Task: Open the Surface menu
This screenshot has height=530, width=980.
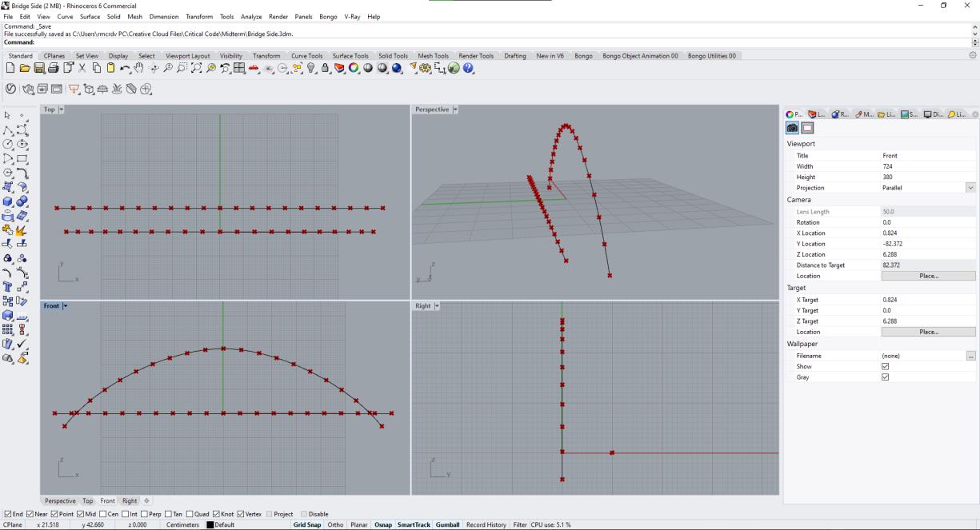Action: click(x=90, y=17)
